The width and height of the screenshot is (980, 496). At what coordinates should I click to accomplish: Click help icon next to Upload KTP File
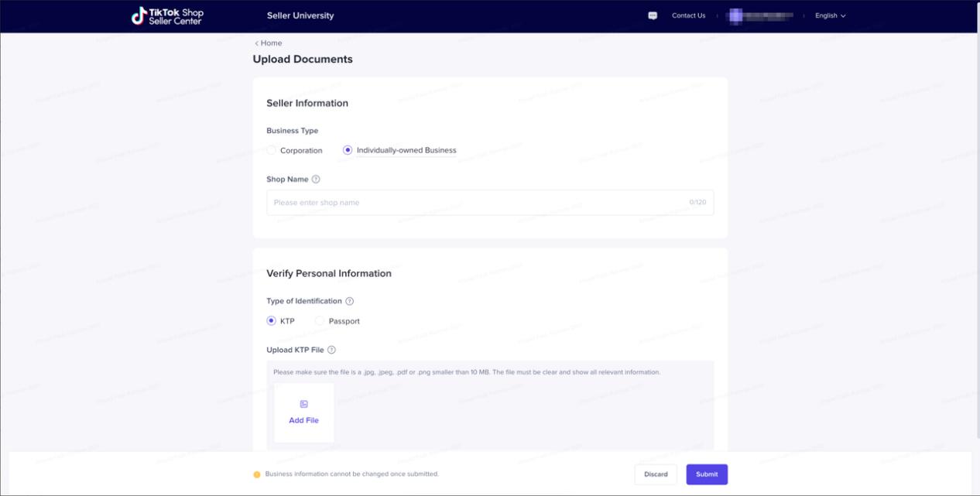pyautogui.click(x=332, y=350)
